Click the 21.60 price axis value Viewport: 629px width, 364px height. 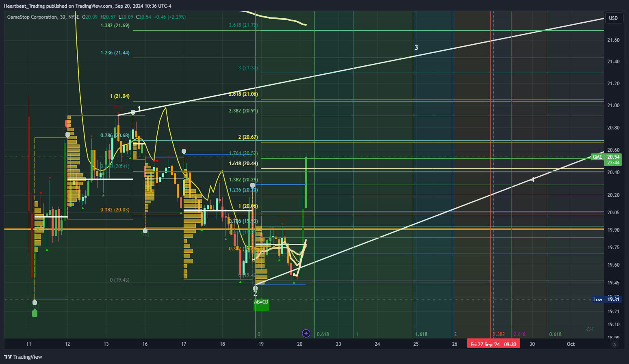click(614, 40)
